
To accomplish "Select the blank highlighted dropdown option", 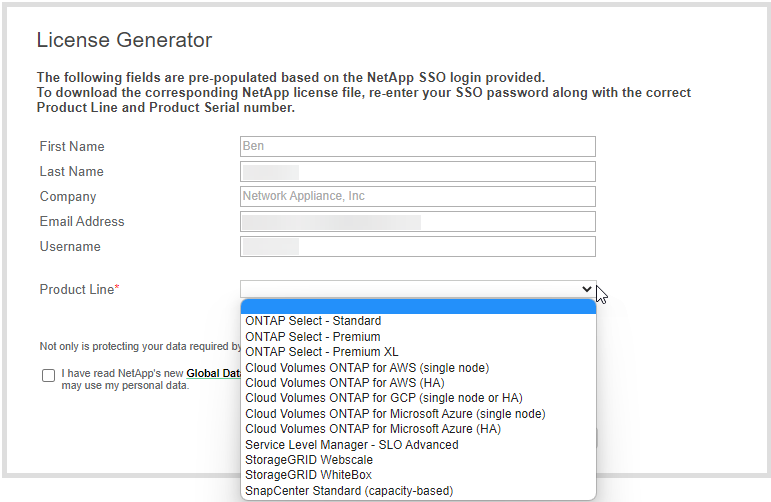I will pos(418,306).
